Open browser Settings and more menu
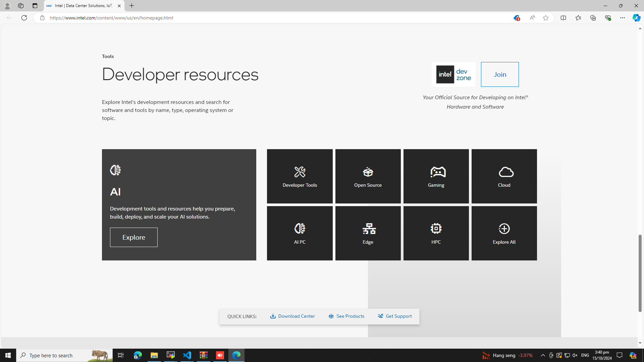The image size is (644, 362). (622, 18)
